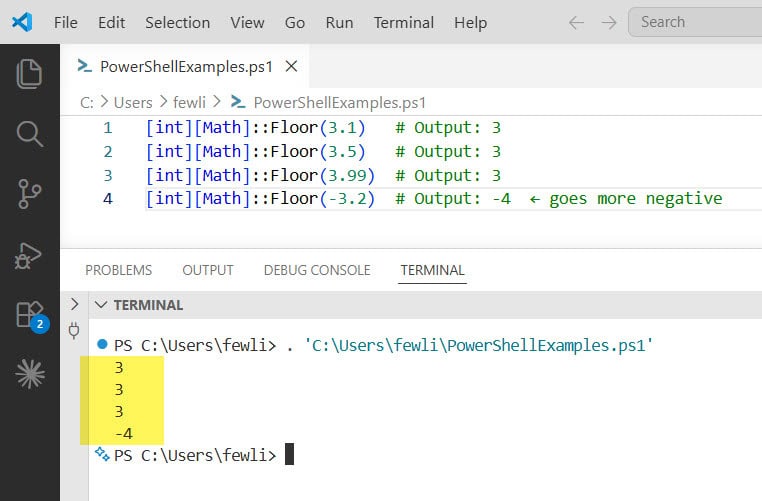
Task: Switch to the PROBLEMS panel tab
Action: tap(119, 270)
